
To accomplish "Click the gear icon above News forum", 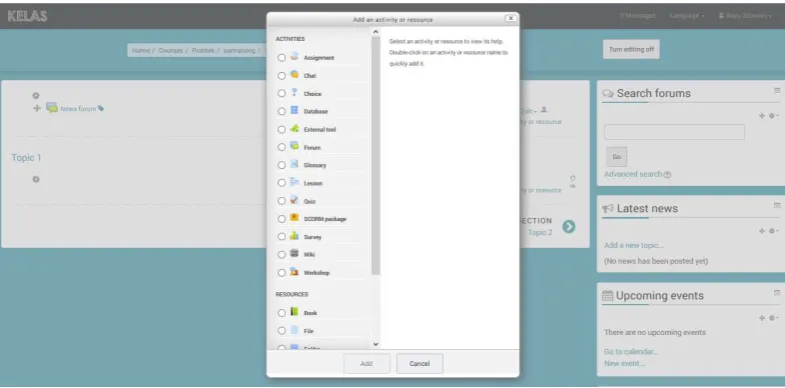I will point(36,96).
